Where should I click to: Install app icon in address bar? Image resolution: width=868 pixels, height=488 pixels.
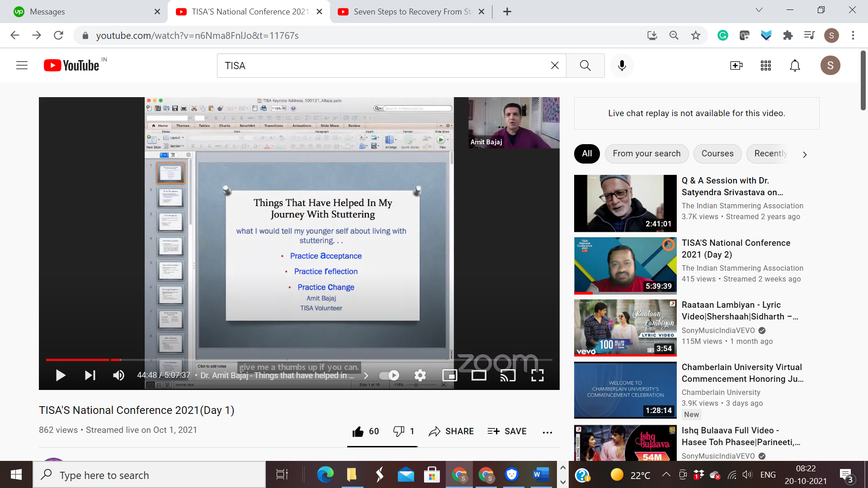pos(652,35)
